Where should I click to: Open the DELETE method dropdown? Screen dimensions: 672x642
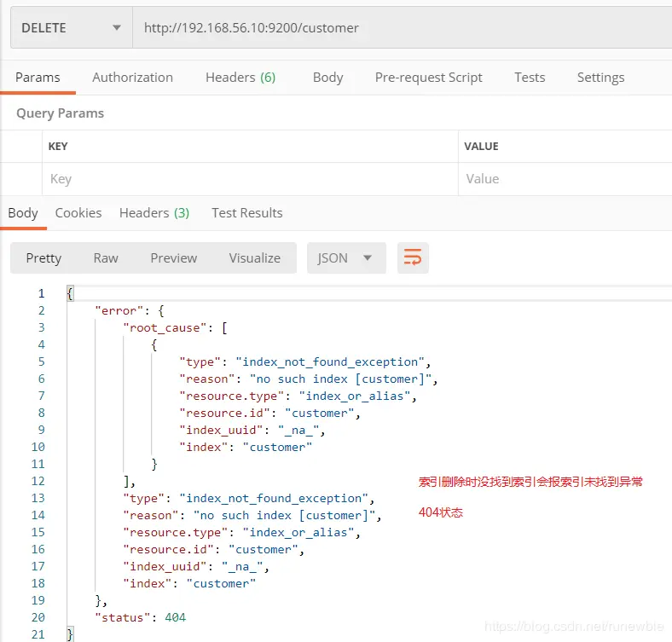(70, 28)
